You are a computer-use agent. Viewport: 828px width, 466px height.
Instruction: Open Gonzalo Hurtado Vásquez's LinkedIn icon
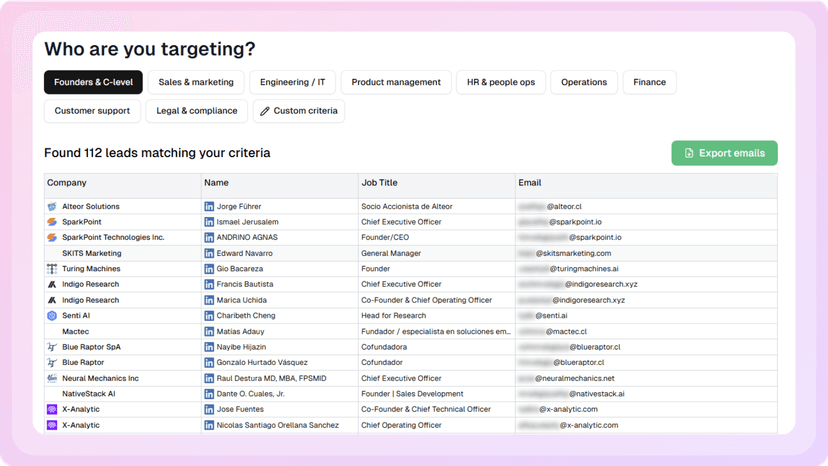(x=209, y=362)
